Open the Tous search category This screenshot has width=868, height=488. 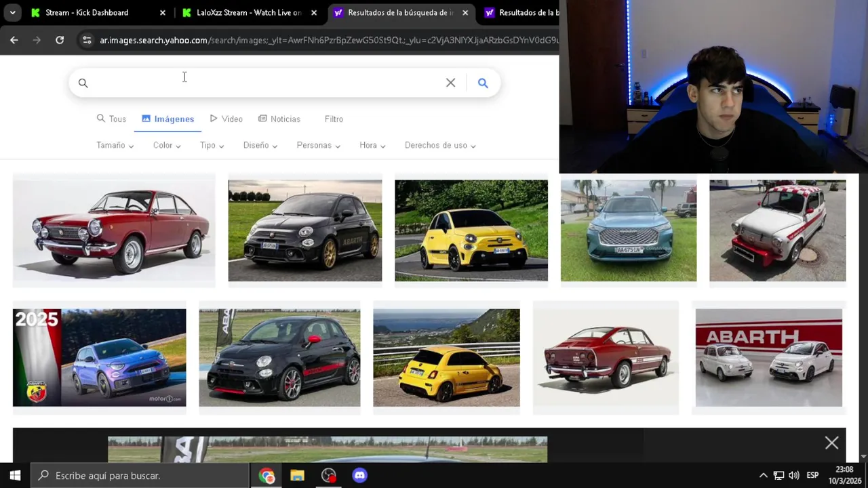111,119
